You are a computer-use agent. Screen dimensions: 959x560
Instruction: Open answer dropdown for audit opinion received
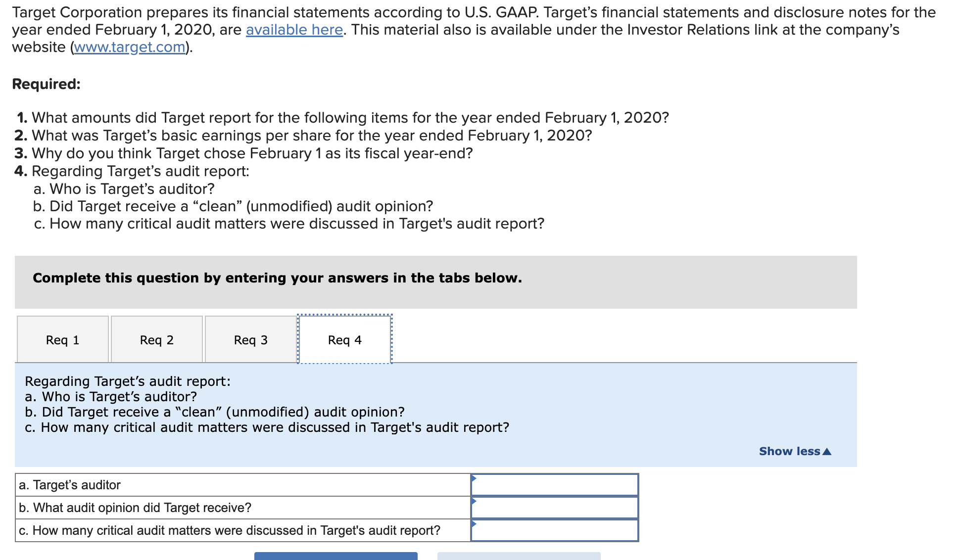click(x=554, y=507)
